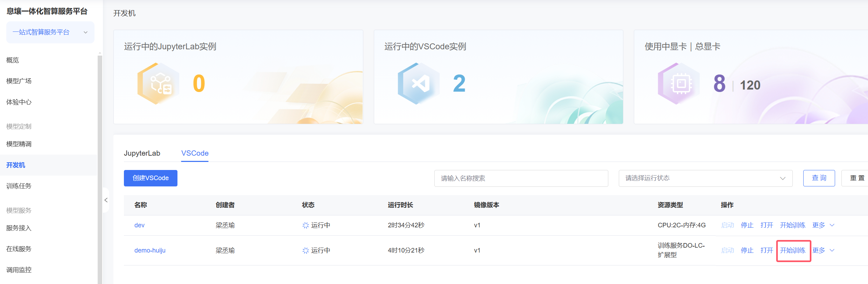Click 启动 in the dev row
Viewport: 868px width, 284px height.
[728, 225]
